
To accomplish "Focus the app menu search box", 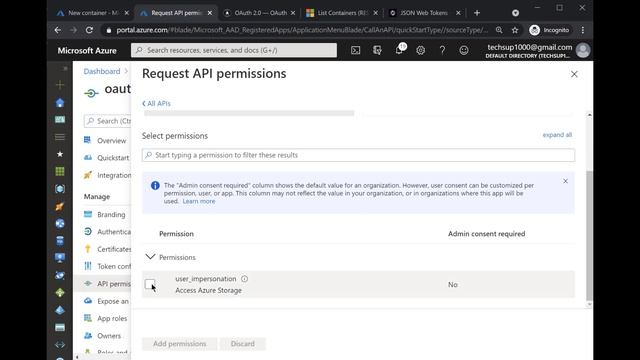I will click(x=107, y=121).
